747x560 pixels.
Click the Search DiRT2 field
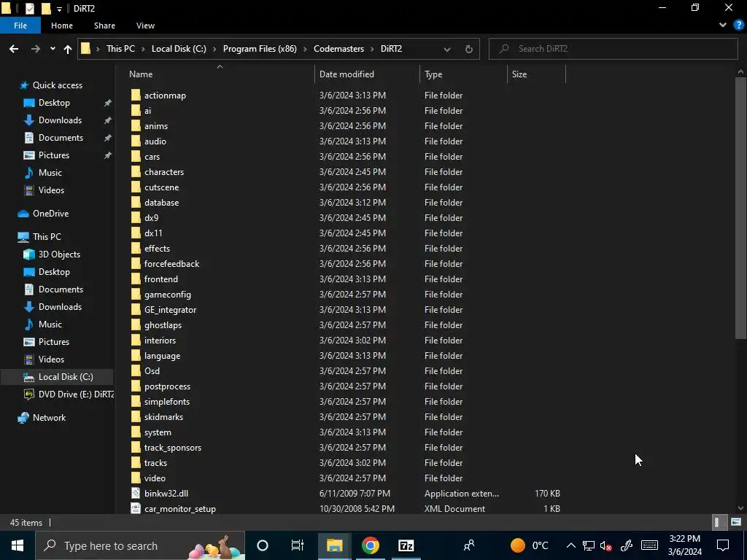pyautogui.click(x=613, y=49)
